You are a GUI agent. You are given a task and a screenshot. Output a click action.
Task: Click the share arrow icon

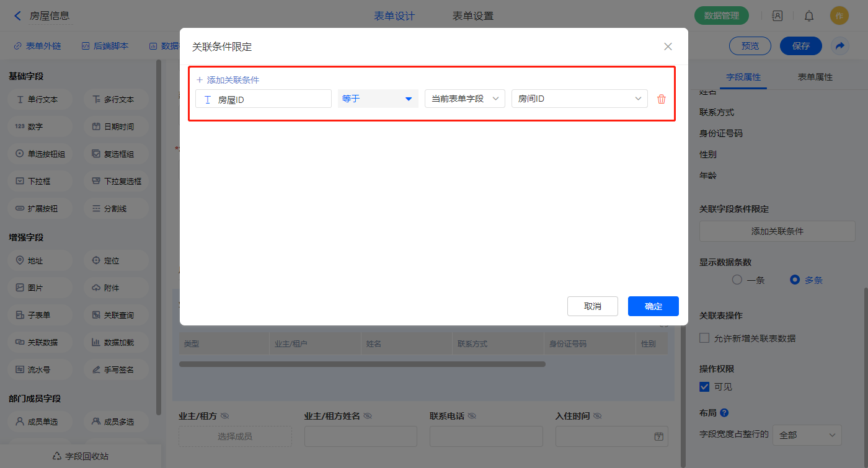839,46
